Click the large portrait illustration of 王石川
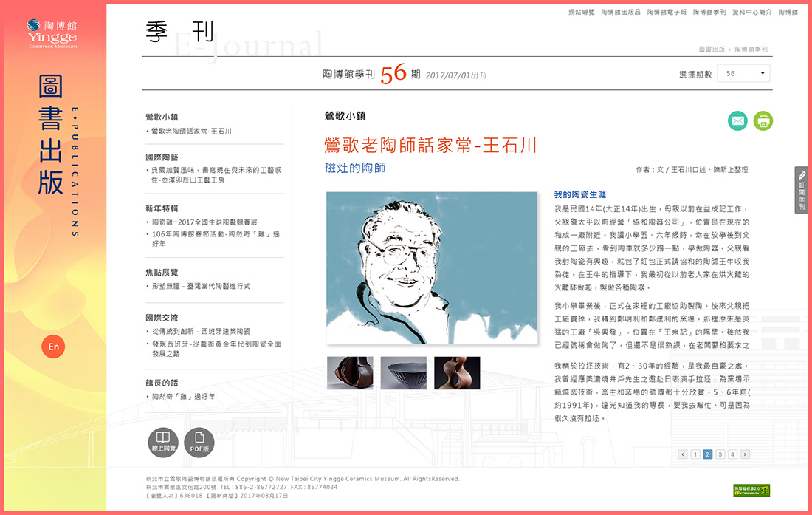 432,268
